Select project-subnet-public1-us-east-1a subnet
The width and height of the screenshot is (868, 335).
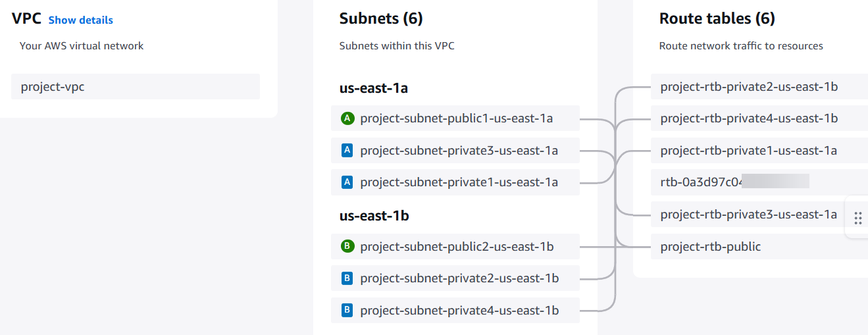pyautogui.click(x=456, y=118)
